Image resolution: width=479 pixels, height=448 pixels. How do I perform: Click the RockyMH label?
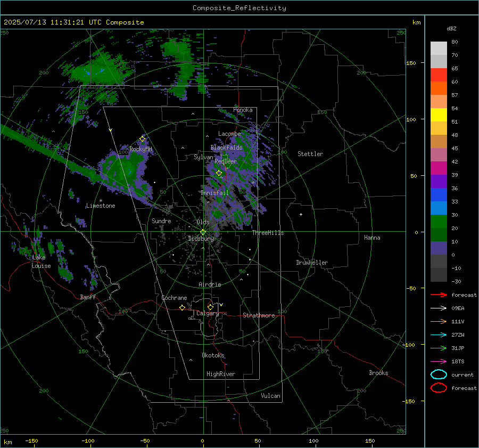[141, 149]
